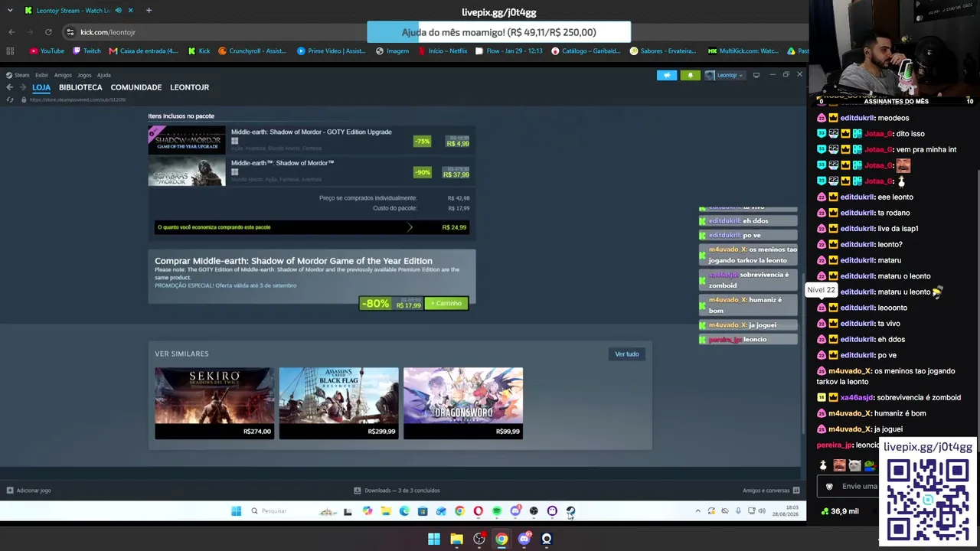Open the Twitch bookmark
Viewport: 980px width, 551px height.
tap(87, 51)
